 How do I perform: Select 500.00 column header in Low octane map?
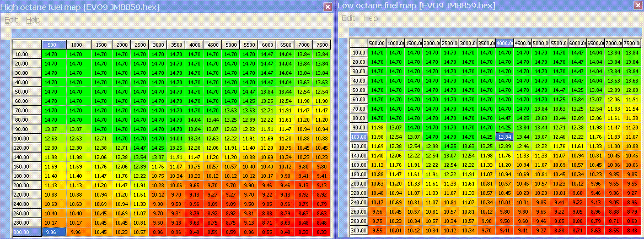(377, 43)
